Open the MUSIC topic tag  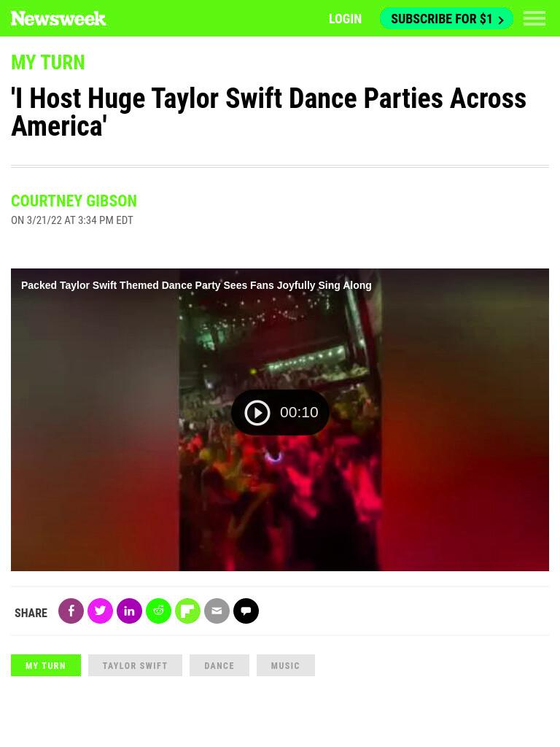pyautogui.click(x=286, y=665)
